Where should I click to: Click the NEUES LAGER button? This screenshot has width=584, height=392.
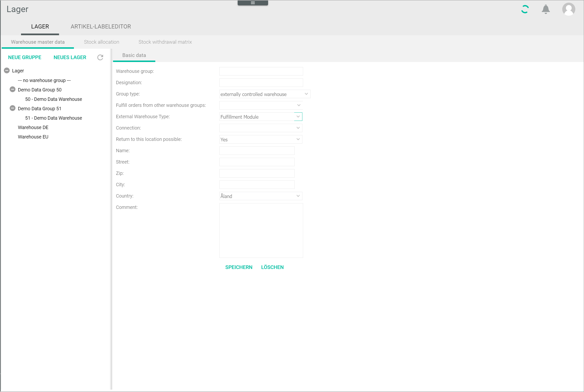(x=70, y=57)
